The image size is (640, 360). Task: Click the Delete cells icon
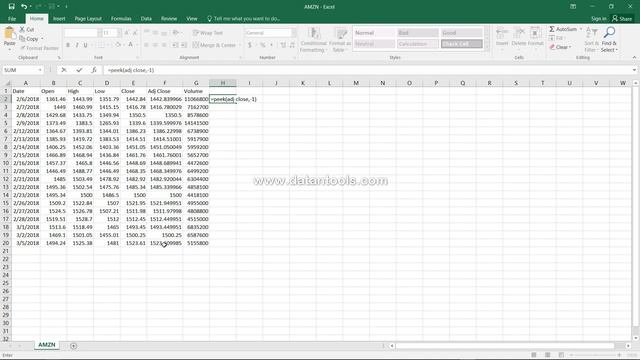519,33
